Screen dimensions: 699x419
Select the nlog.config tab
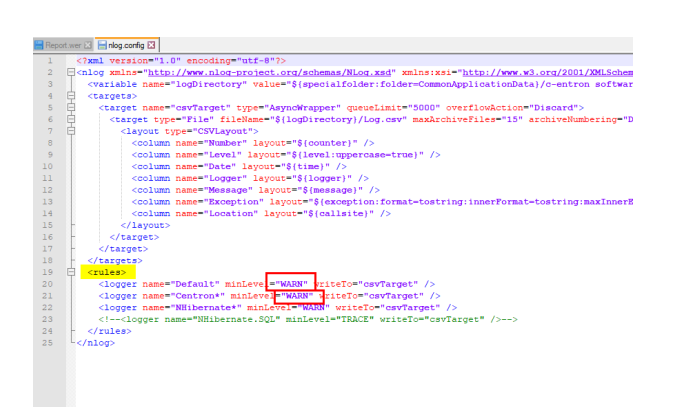[128, 45]
